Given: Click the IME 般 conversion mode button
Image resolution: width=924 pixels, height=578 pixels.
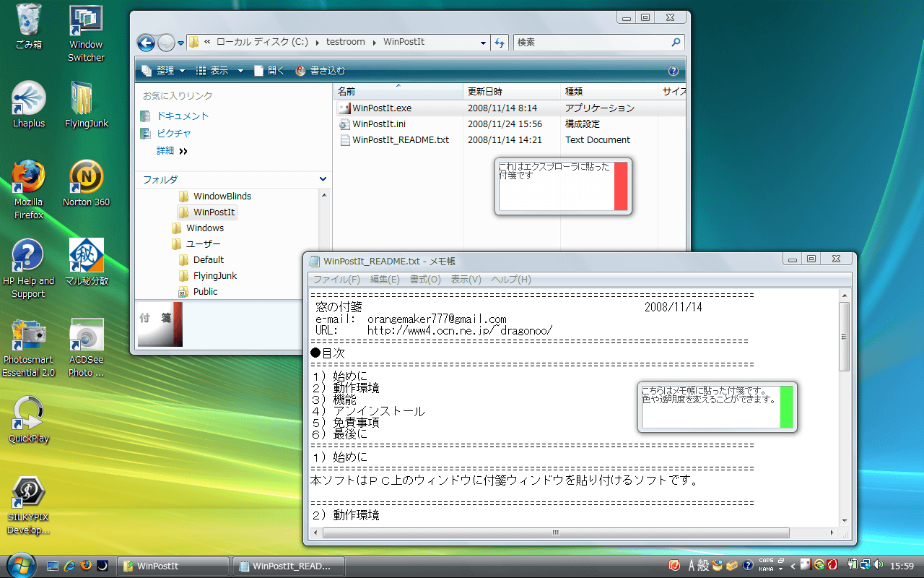Looking at the screenshot, I should click(x=702, y=565).
